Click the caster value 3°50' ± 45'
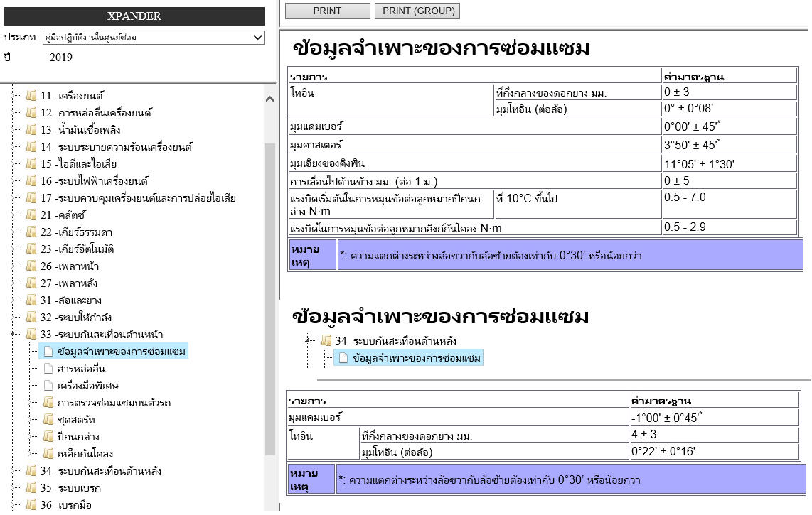This screenshot has height=515, width=812. click(692, 145)
